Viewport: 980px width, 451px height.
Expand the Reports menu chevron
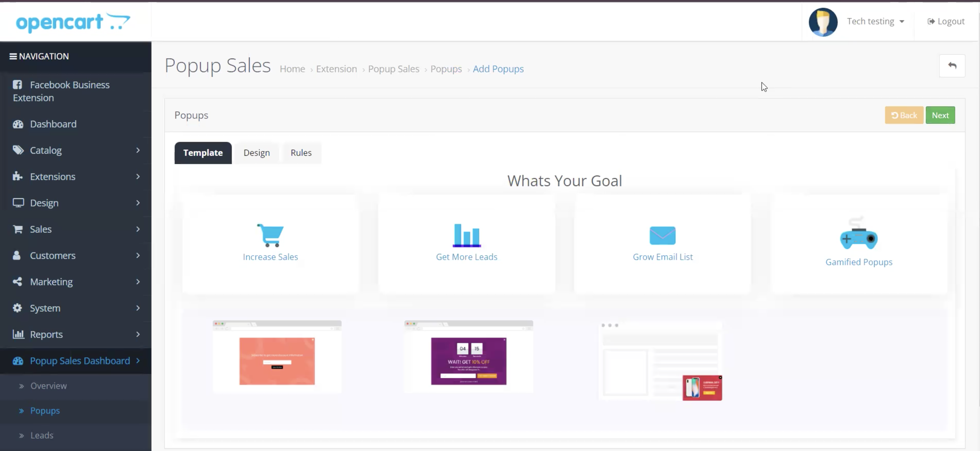pyautogui.click(x=138, y=334)
